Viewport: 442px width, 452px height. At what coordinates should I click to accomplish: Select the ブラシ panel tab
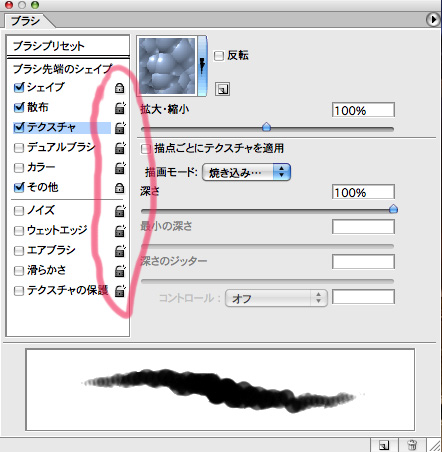[25, 21]
